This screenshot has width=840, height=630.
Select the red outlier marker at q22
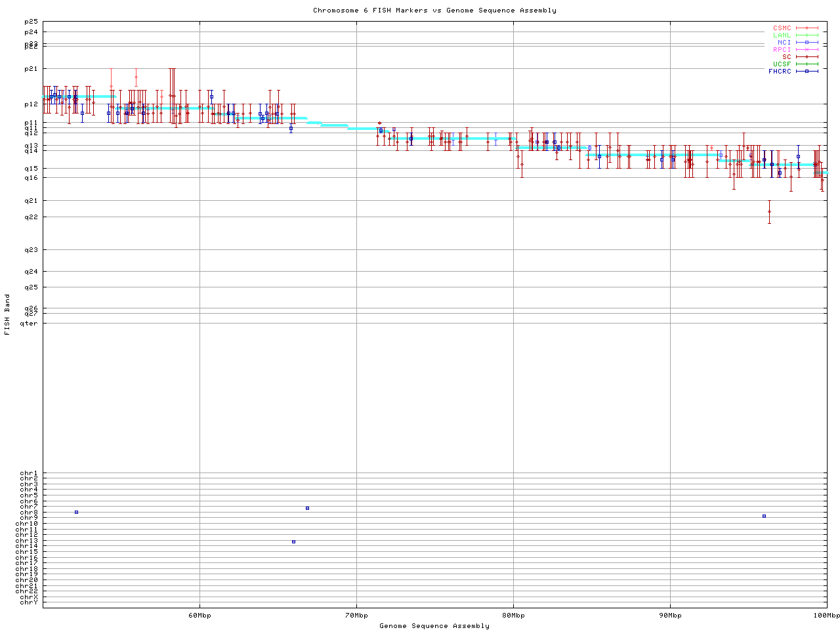(769, 211)
